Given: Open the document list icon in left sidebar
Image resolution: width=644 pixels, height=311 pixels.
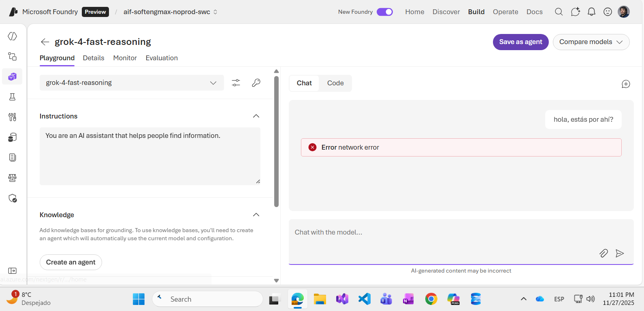Looking at the screenshot, I should click(x=13, y=157).
